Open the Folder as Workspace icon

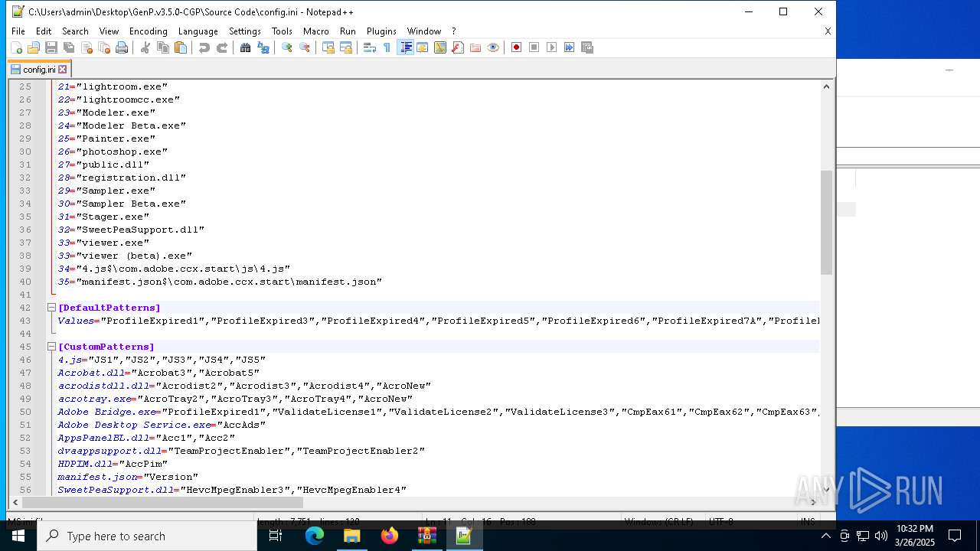tap(475, 47)
